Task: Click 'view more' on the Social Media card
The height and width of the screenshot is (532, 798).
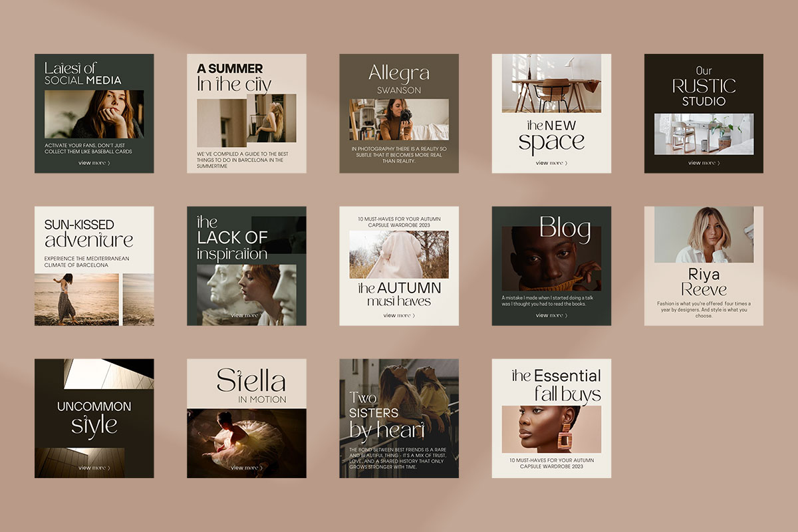Action: (x=94, y=163)
